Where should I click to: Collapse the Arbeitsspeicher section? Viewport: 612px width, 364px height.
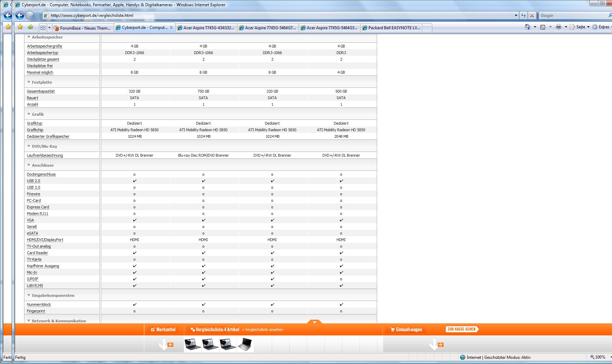(29, 37)
